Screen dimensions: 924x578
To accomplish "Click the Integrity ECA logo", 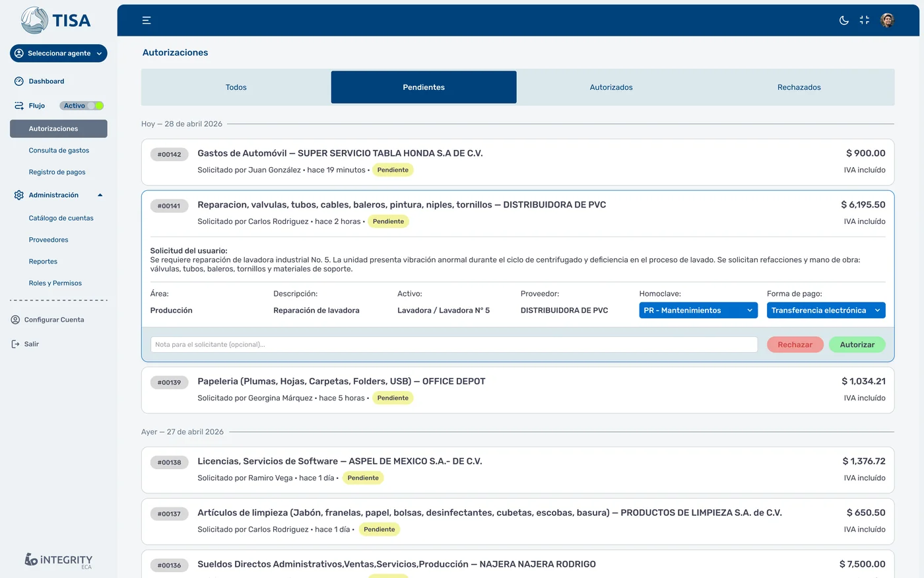I will click(x=59, y=560).
